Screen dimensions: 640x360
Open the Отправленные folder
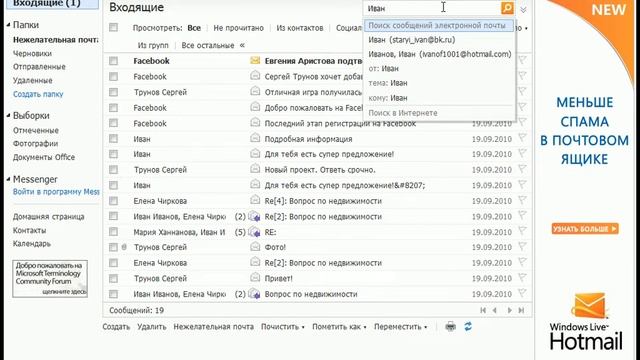click(x=39, y=67)
